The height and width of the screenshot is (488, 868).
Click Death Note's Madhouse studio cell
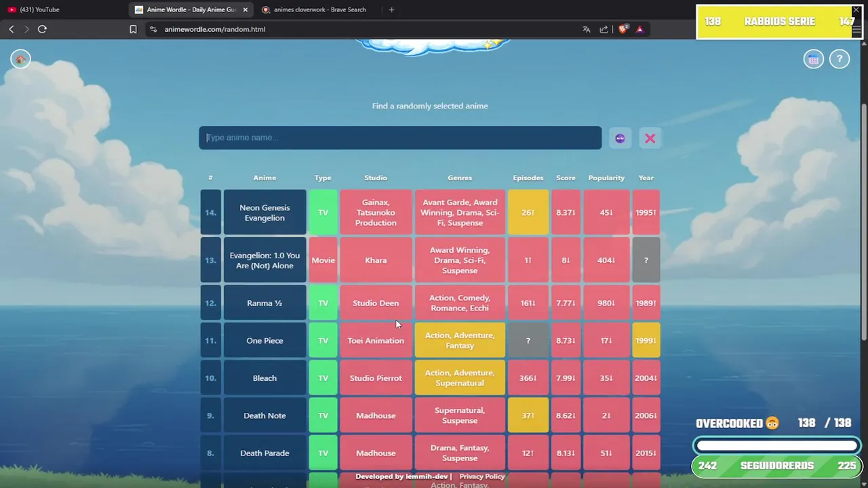(376, 415)
